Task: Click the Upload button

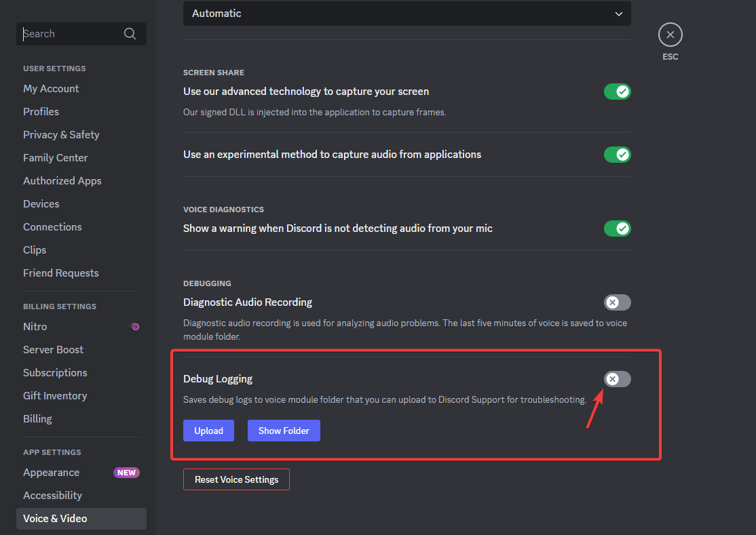Action: [x=208, y=431]
